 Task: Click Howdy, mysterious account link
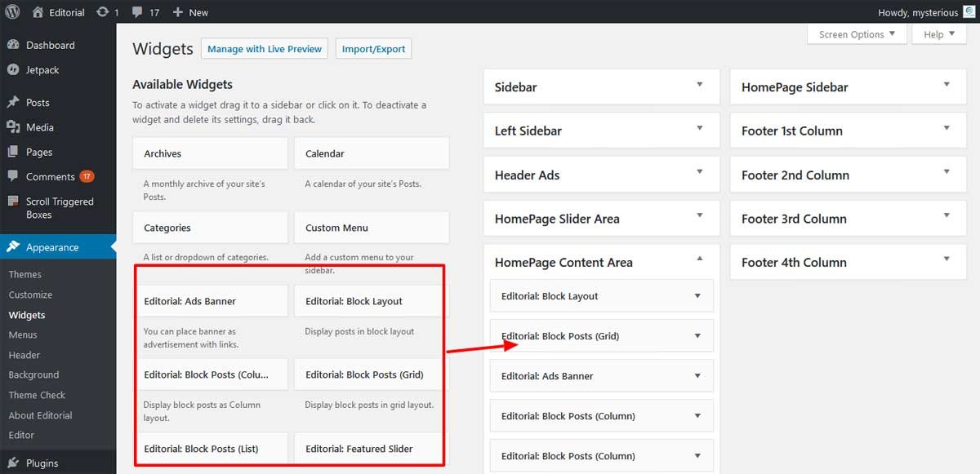coord(918,12)
